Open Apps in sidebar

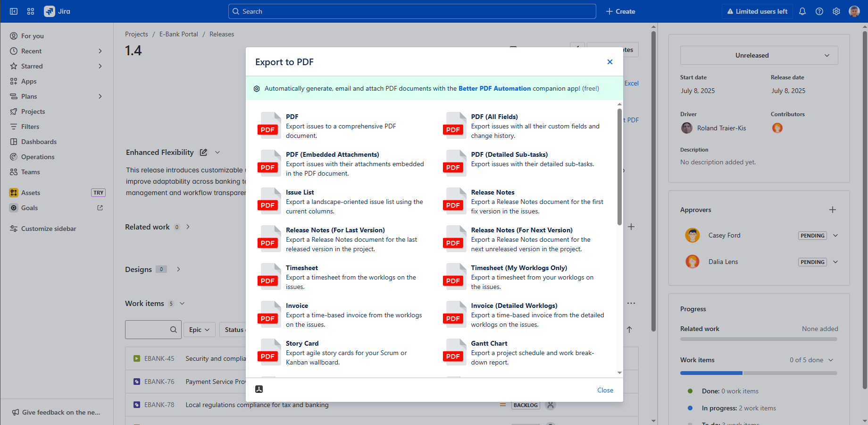click(57, 81)
